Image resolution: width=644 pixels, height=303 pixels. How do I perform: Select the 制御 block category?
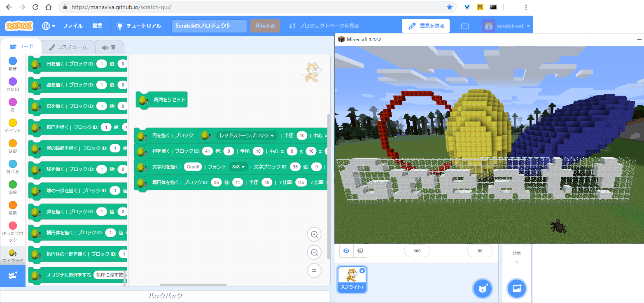point(13,147)
